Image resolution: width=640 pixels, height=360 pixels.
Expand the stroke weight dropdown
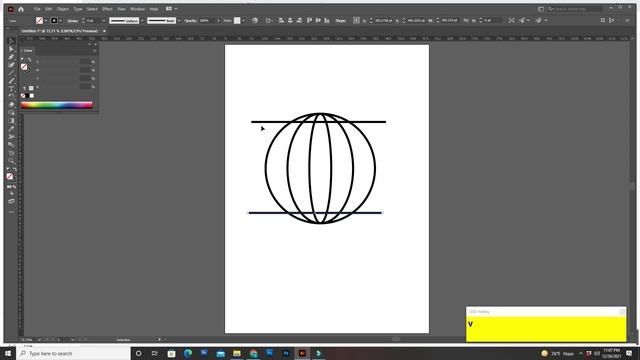[103, 20]
